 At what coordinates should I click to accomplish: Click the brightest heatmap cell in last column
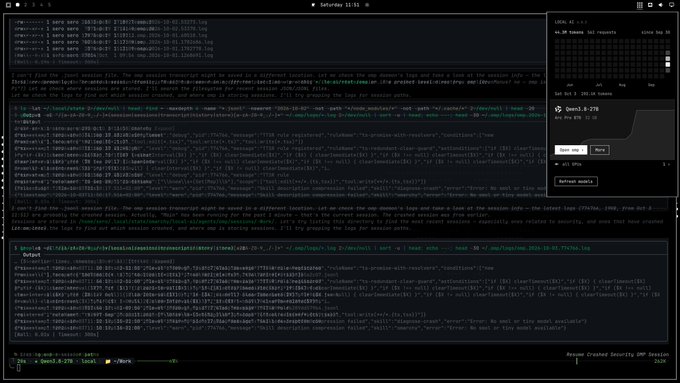[x=668, y=64]
